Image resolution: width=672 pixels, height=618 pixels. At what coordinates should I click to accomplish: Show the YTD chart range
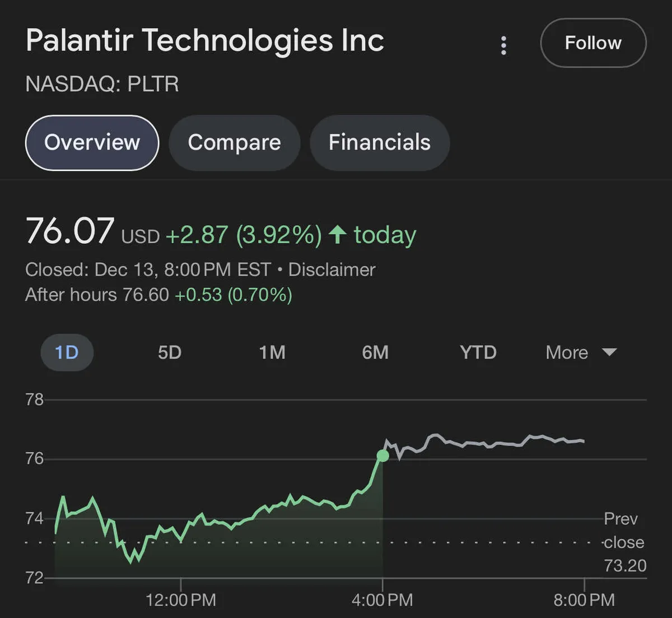(478, 352)
